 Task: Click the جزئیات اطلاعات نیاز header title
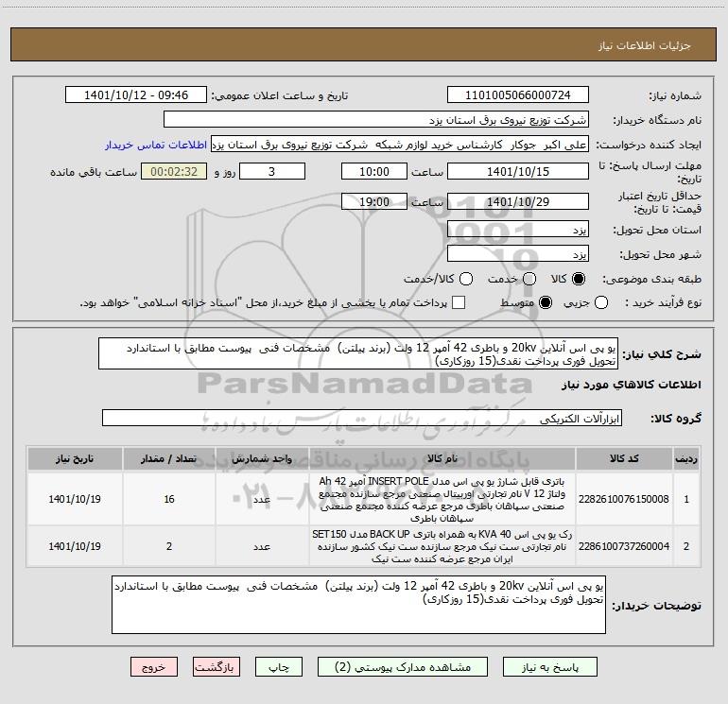(x=645, y=45)
